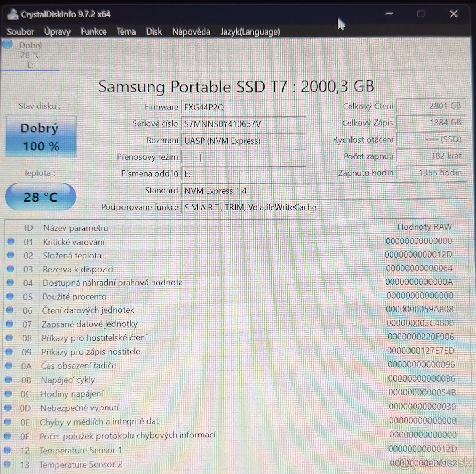Click the CrystalDiskInfo application icon in title bar
The height and width of the screenshot is (474, 476).
[12, 14]
